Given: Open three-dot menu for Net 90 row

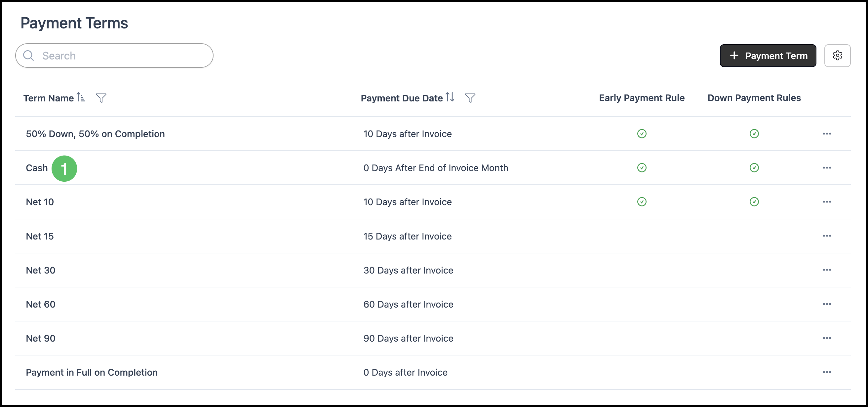Looking at the screenshot, I should [827, 338].
